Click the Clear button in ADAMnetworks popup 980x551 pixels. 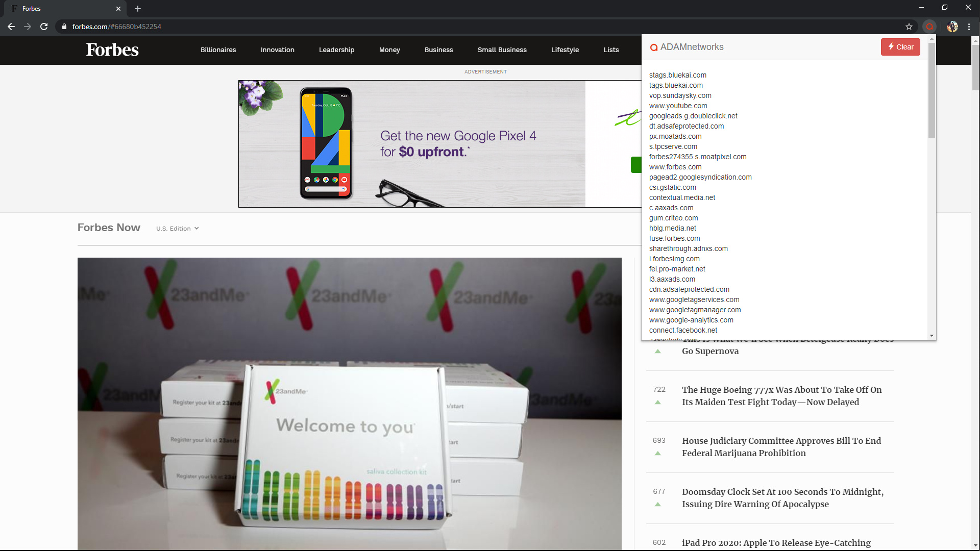pos(900,47)
